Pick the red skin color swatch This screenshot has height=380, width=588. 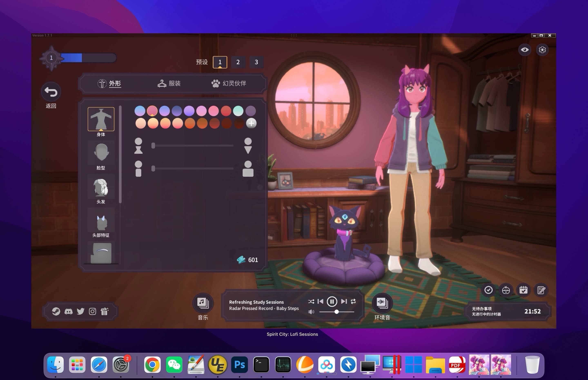226,111
